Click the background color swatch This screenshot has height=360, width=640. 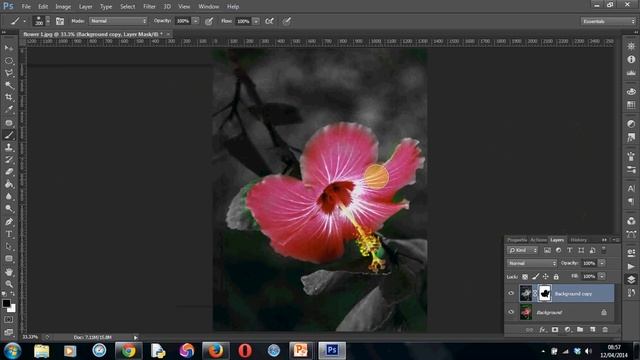pos(13,309)
